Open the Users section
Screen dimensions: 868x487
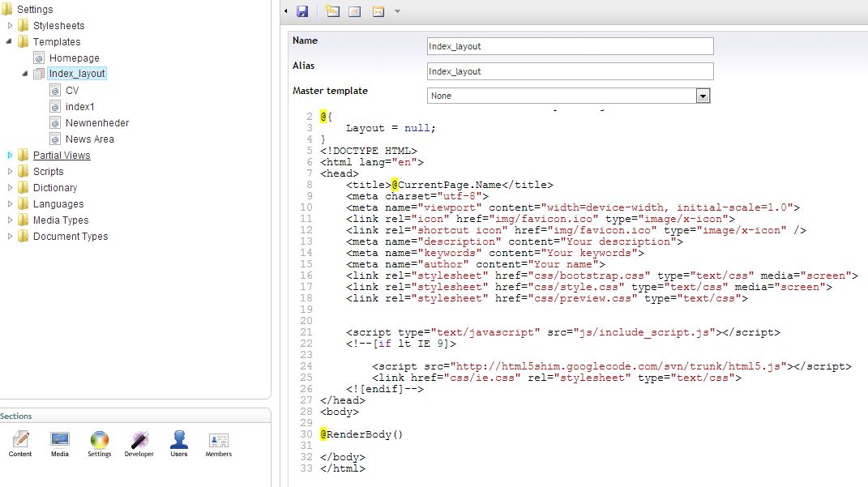point(179,444)
